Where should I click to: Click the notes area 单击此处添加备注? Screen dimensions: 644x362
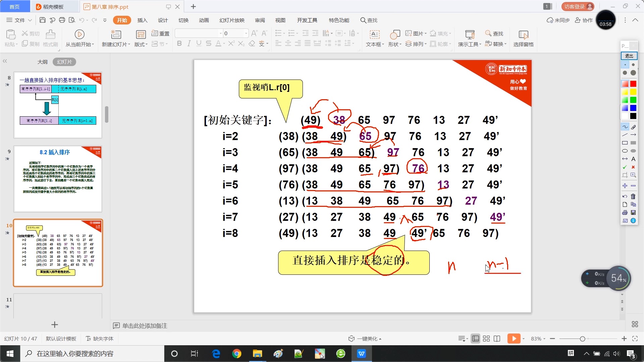(145, 325)
